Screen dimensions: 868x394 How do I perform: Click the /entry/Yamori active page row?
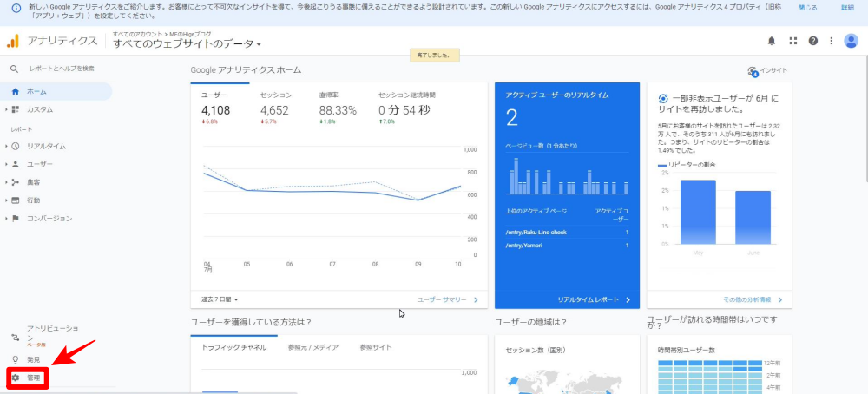point(568,245)
